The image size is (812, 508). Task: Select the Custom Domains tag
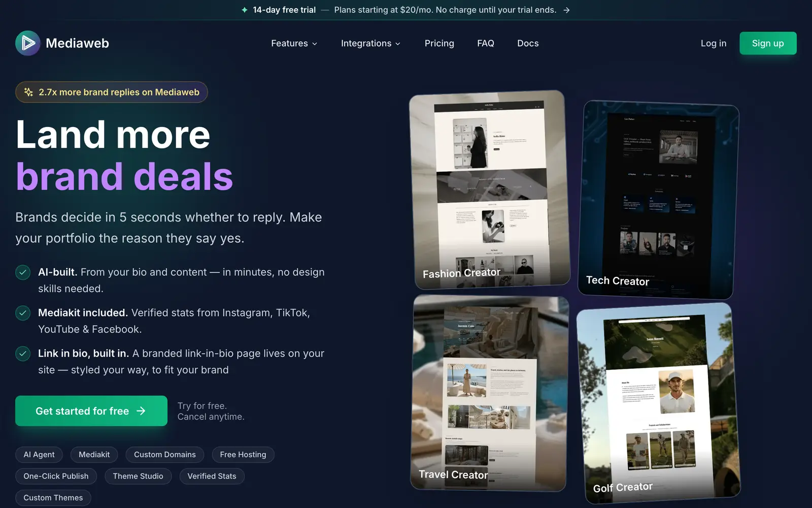point(165,455)
